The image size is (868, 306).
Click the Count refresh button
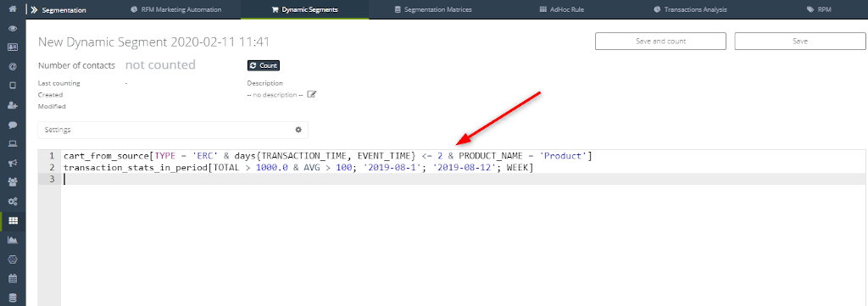point(264,65)
